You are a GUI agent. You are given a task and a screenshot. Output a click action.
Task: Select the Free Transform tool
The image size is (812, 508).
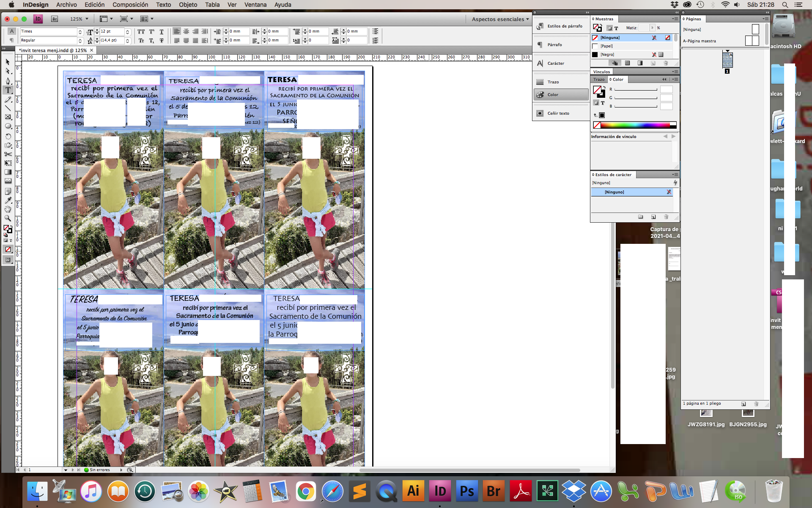[x=8, y=163]
